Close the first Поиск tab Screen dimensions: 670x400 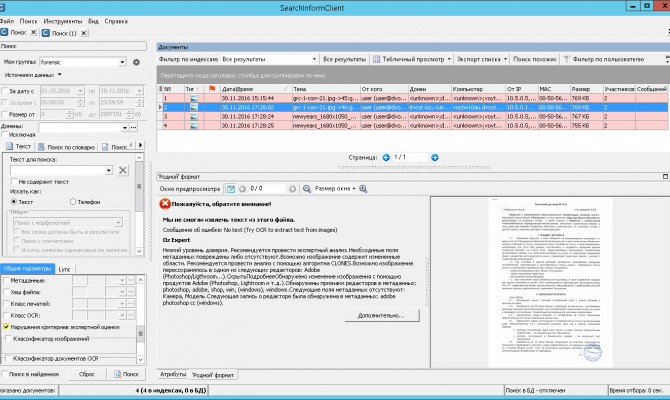33,32
